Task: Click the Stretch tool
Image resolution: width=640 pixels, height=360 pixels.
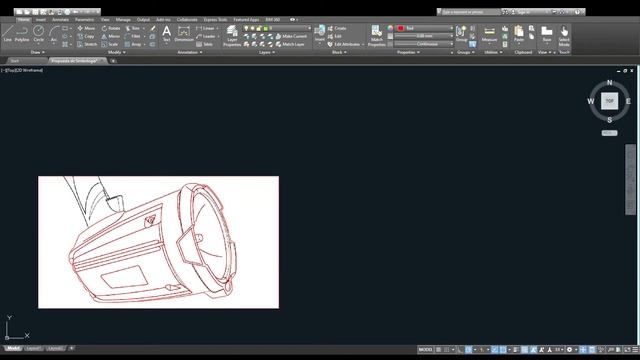Action: (x=87, y=44)
